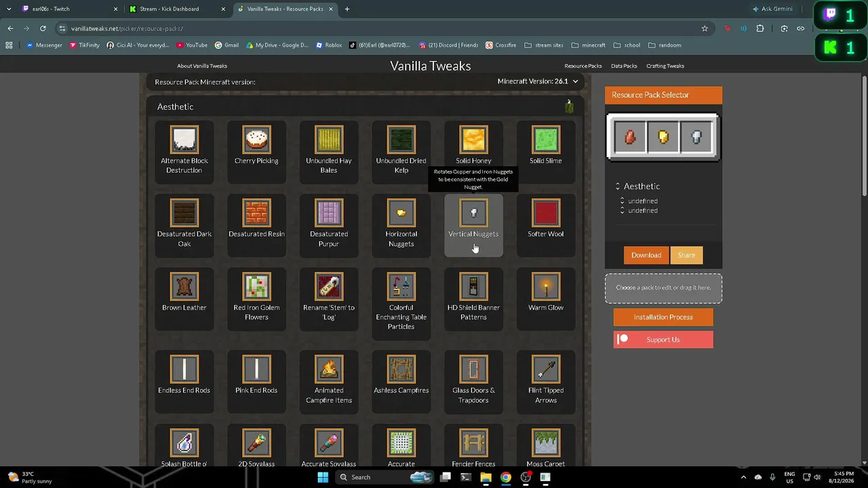This screenshot has width=868, height=488.
Task: Open the randoom bookmarks folder
Action: (665, 45)
